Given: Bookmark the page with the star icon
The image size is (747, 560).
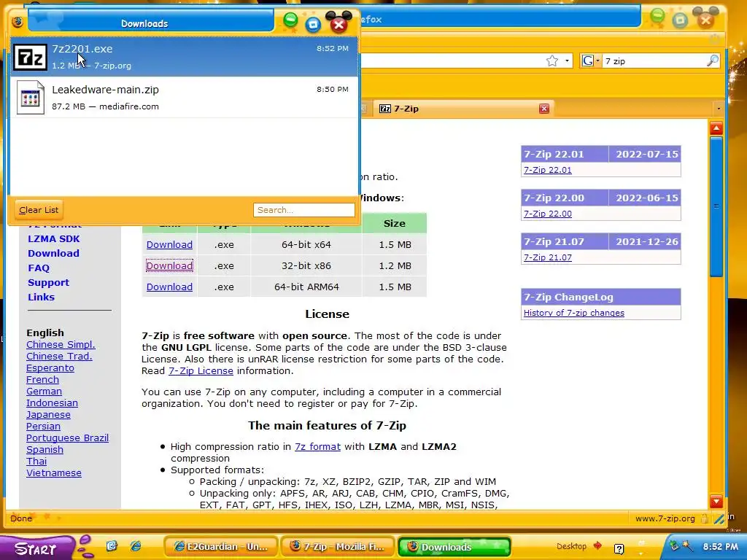Looking at the screenshot, I should 551,61.
